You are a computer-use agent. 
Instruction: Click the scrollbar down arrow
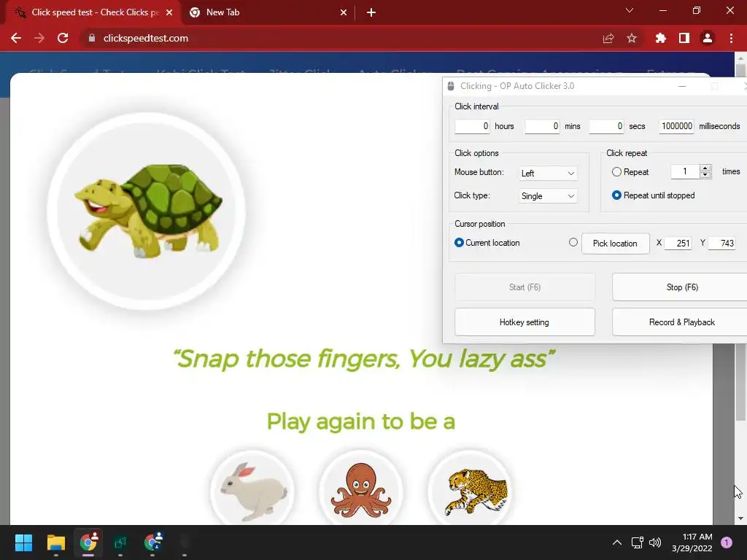(740, 518)
